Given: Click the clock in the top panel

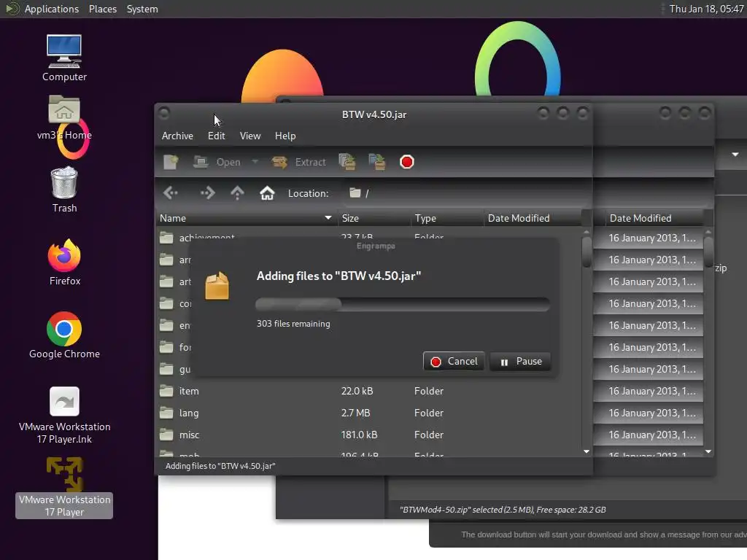Looking at the screenshot, I should (706, 9).
